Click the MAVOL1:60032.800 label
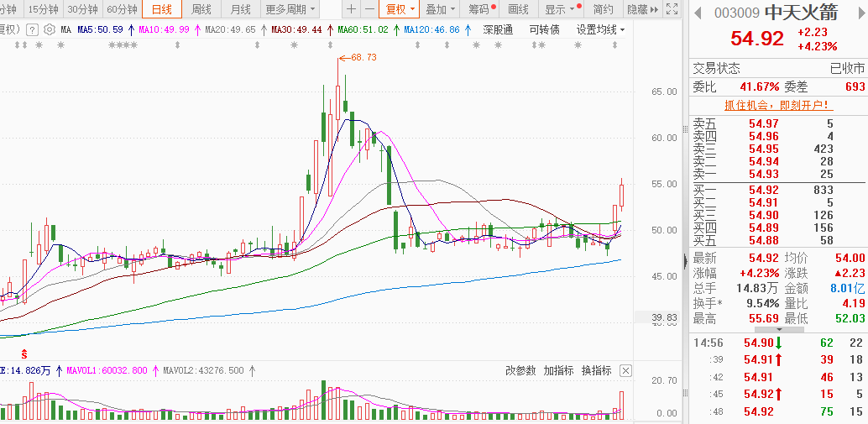This screenshot has width=868, height=424. click(107, 370)
